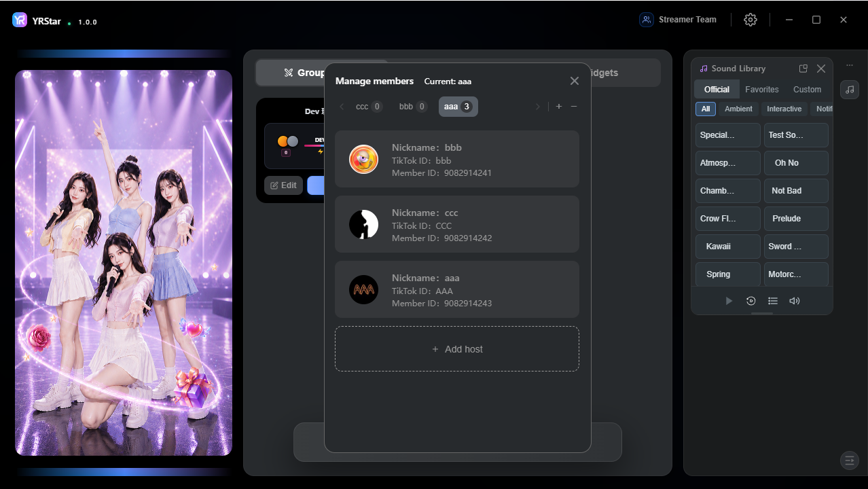This screenshot has height=489, width=868.
Task: Play the Special sound
Action: point(728,135)
